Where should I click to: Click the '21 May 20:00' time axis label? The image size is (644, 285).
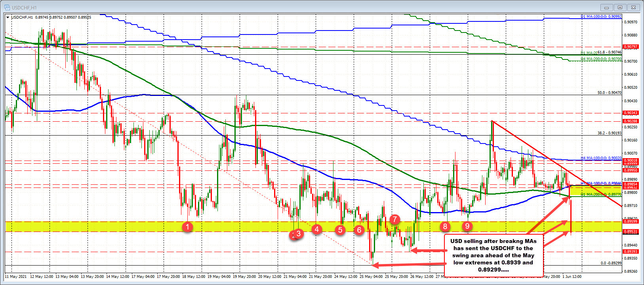[320, 276]
